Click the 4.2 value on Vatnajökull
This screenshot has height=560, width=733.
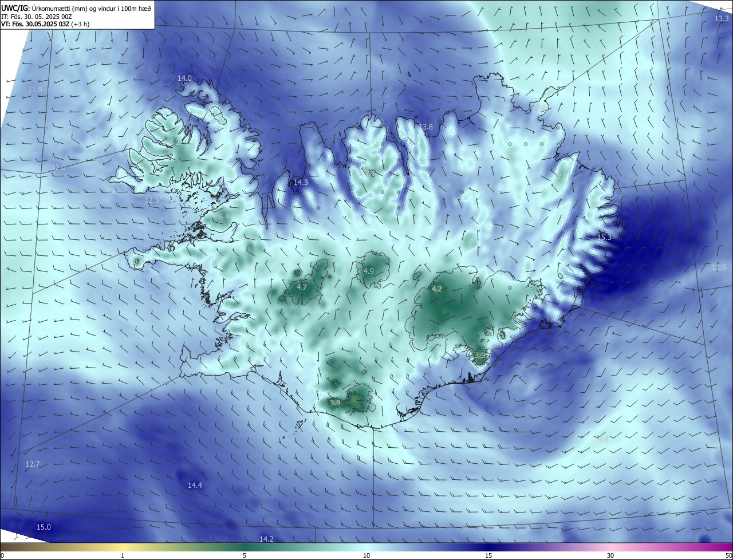point(437,289)
